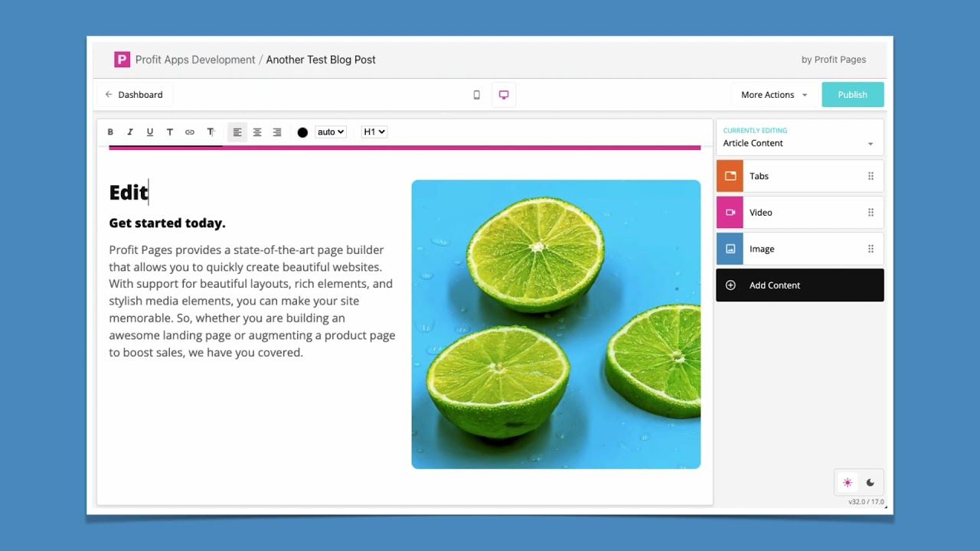Open the H1 heading level dropdown
Screen dimensions: 980x551
click(374, 132)
